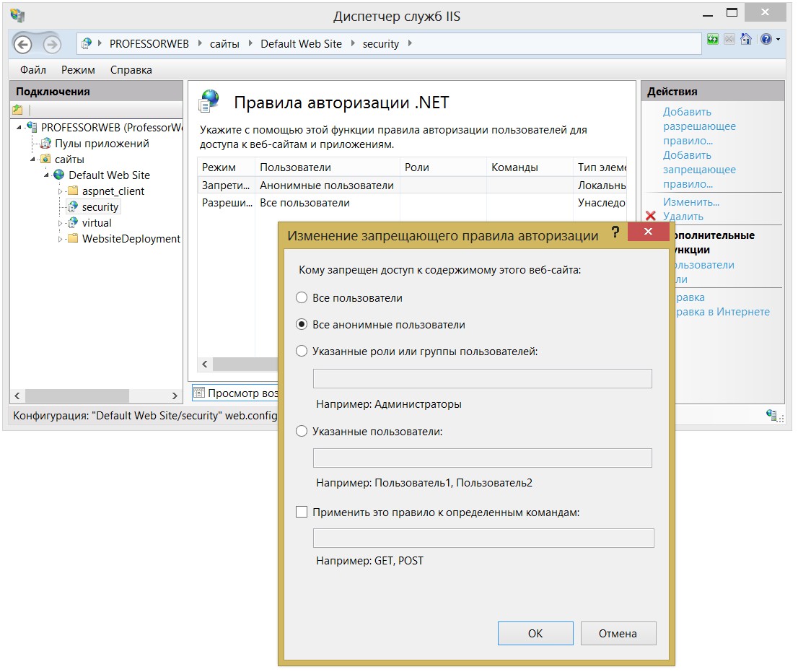This screenshot has height=672, width=798.
Task: Expand the aspnet_client tree node
Action: click(x=60, y=191)
